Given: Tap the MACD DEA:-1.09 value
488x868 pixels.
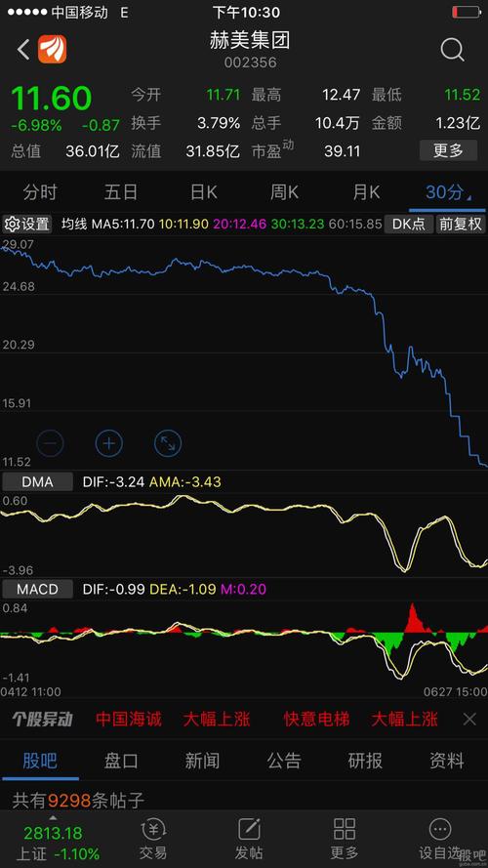Looking at the screenshot, I should 183,590.
